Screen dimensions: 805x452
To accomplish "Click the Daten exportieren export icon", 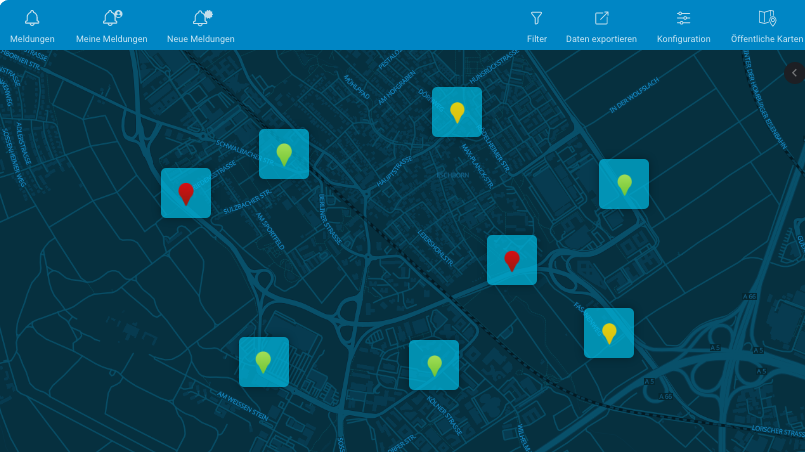I will tap(601, 18).
